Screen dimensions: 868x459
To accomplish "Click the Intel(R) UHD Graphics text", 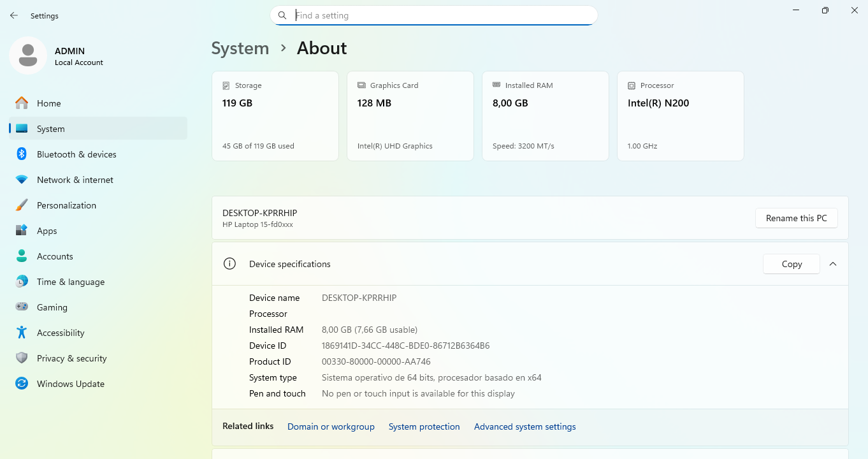I will point(395,146).
